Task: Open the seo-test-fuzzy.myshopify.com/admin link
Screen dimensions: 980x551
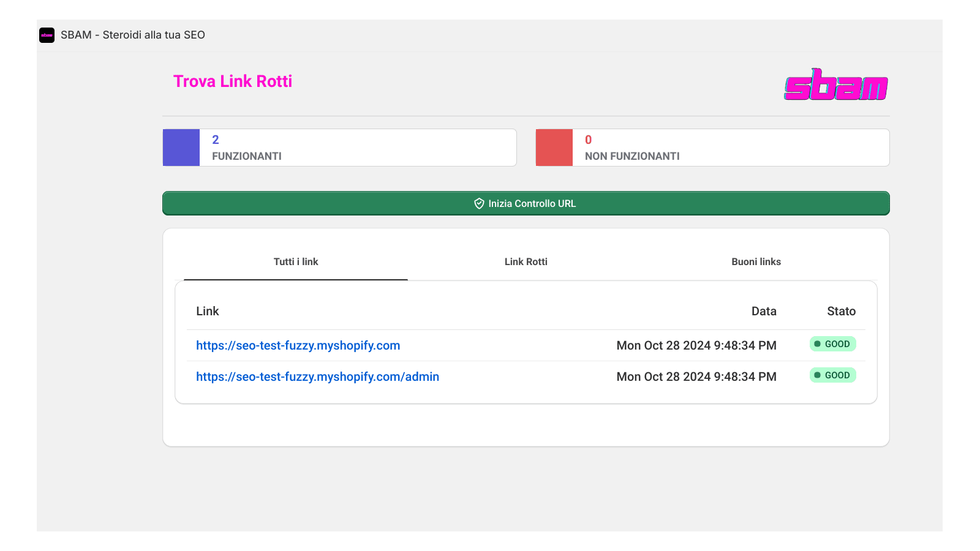Action: click(317, 377)
